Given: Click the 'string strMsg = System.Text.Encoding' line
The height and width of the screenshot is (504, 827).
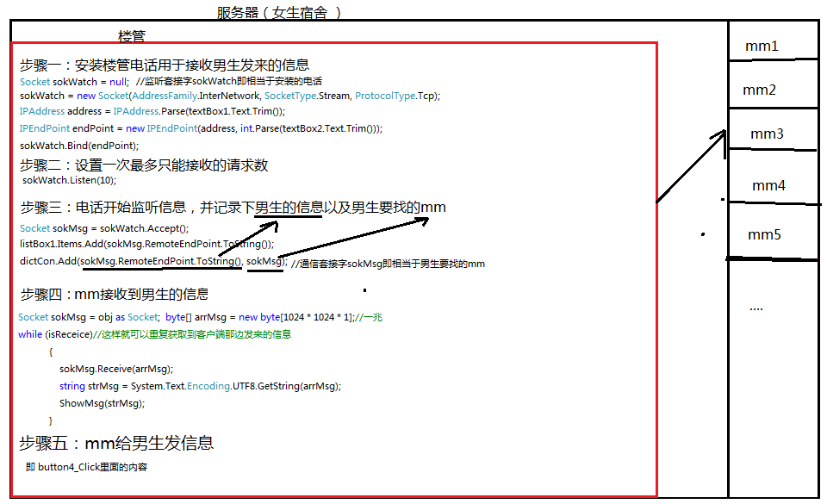Looking at the screenshot, I should pyautogui.click(x=201, y=387).
